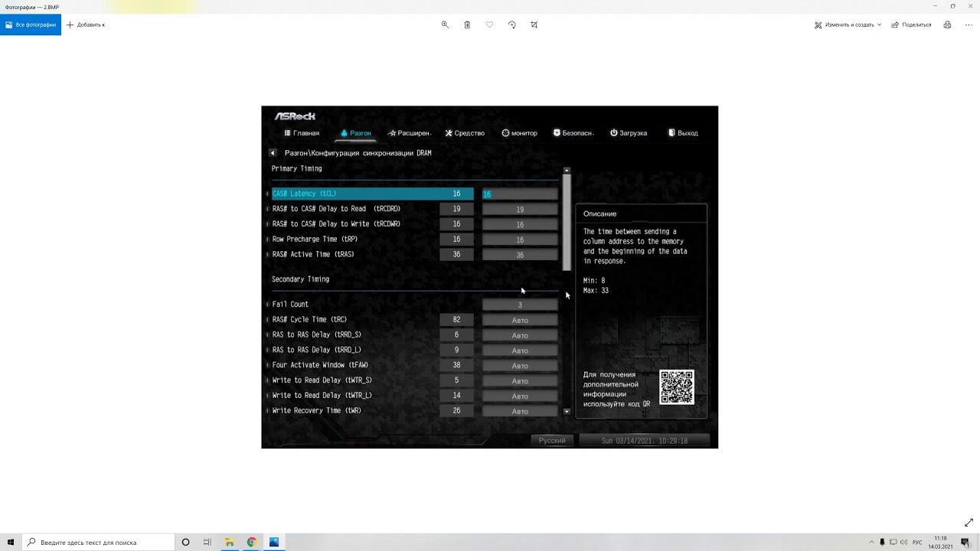Edit RAS# Active Time value field
Image resolution: width=980 pixels, height=551 pixels.
(x=520, y=256)
